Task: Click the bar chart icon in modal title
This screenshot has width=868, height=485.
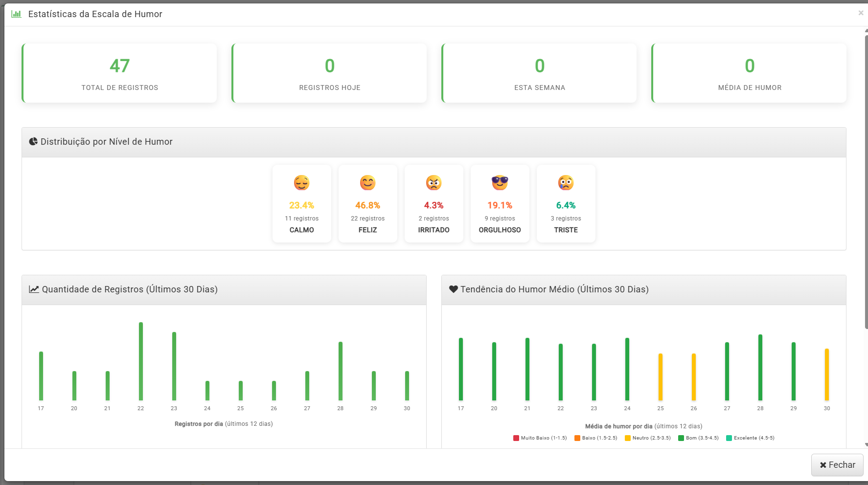Action: (x=16, y=14)
